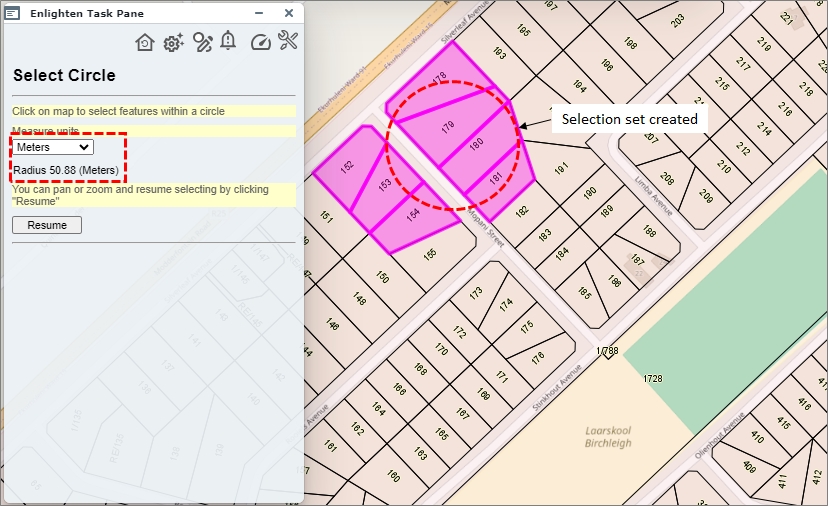This screenshot has height=506, width=828.
Task: Click selected parcel 179 on map
Action: tap(447, 125)
